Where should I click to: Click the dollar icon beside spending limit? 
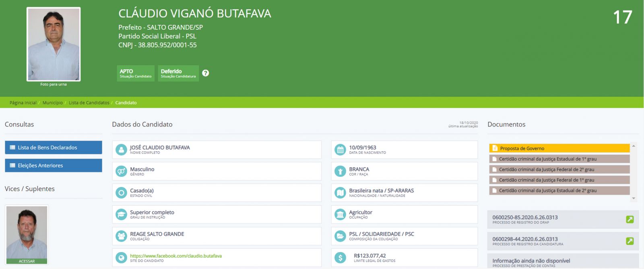[340, 258]
